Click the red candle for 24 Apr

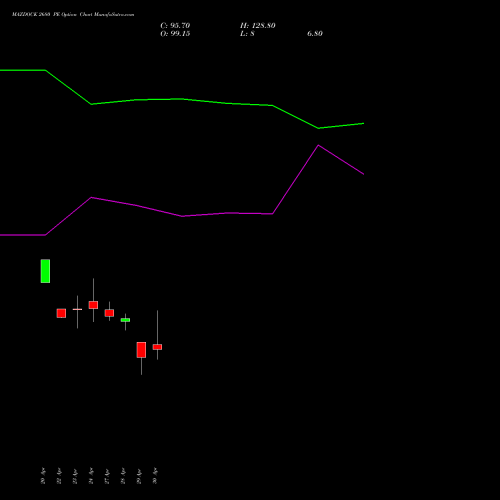click(93, 305)
